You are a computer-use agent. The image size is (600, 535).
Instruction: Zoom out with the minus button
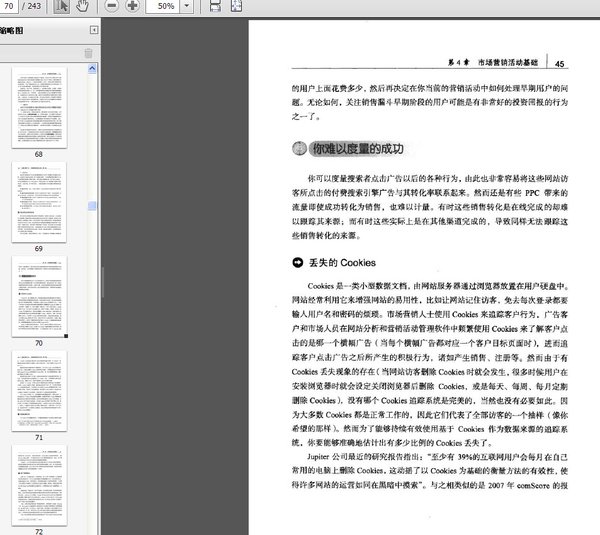coord(111,6)
